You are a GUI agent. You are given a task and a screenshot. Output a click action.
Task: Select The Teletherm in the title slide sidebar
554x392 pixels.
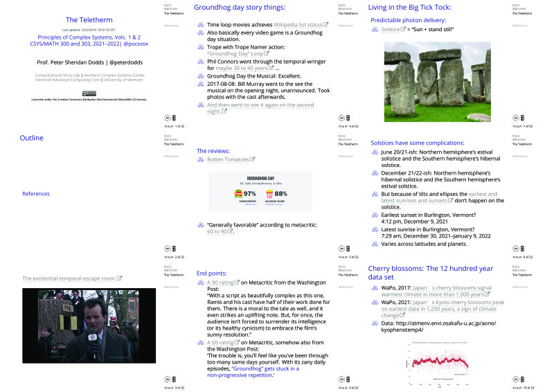174,13
